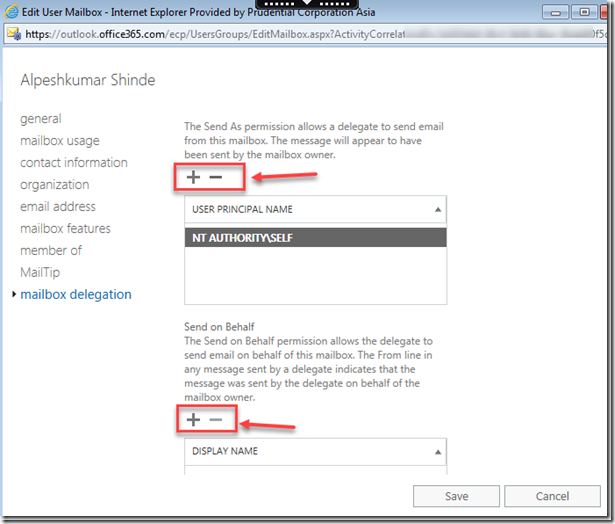Open contact information page
Viewport: 615px width, 524px height.
(74, 163)
